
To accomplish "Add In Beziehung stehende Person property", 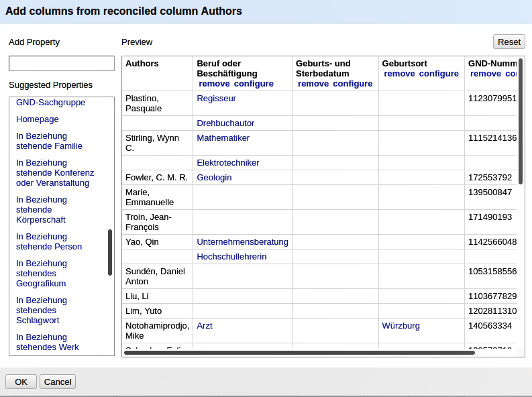I will pyautogui.click(x=49, y=241).
